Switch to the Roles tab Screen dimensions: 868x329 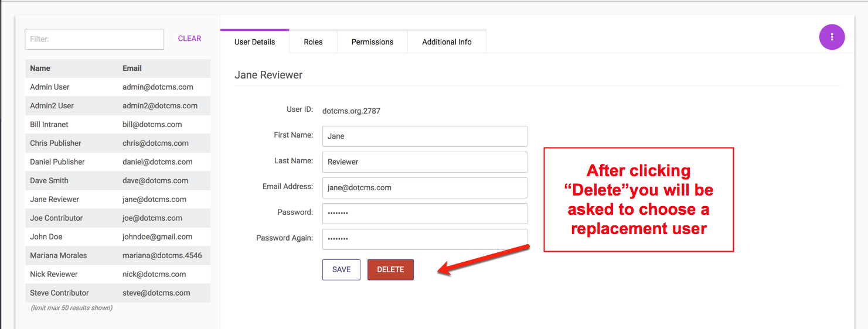click(x=313, y=42)
